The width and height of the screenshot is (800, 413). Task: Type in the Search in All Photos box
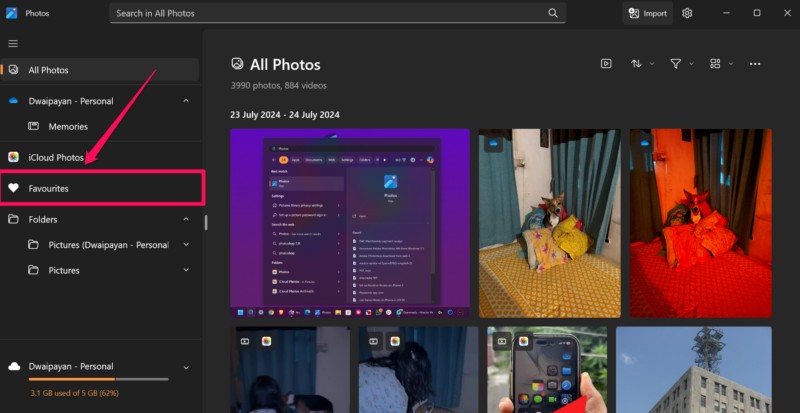[x=330, y=13]
